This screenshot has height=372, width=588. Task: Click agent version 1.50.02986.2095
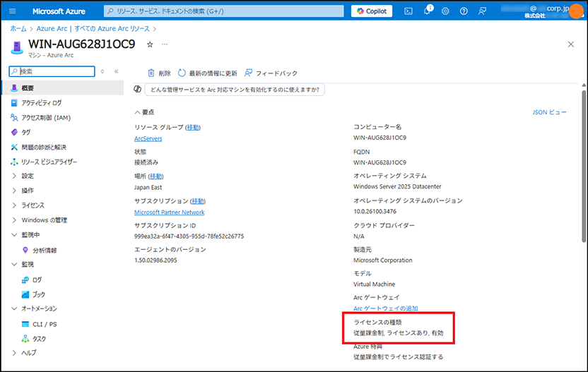155,260
